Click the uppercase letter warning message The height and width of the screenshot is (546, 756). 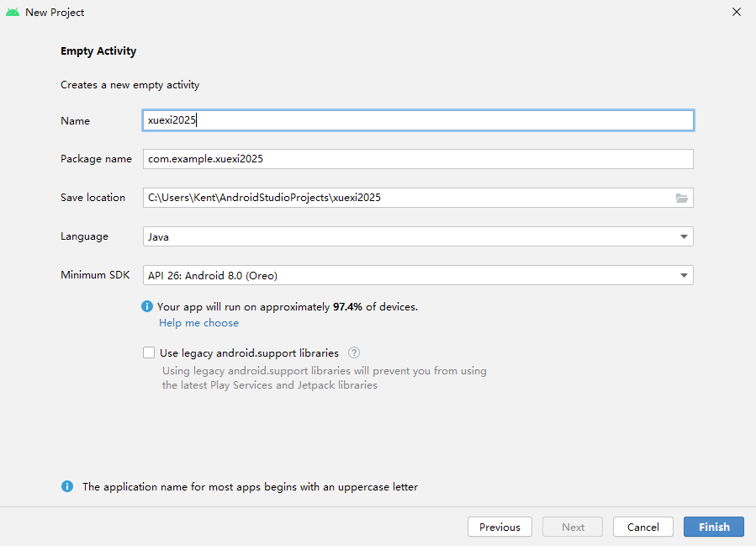point(251,486)
